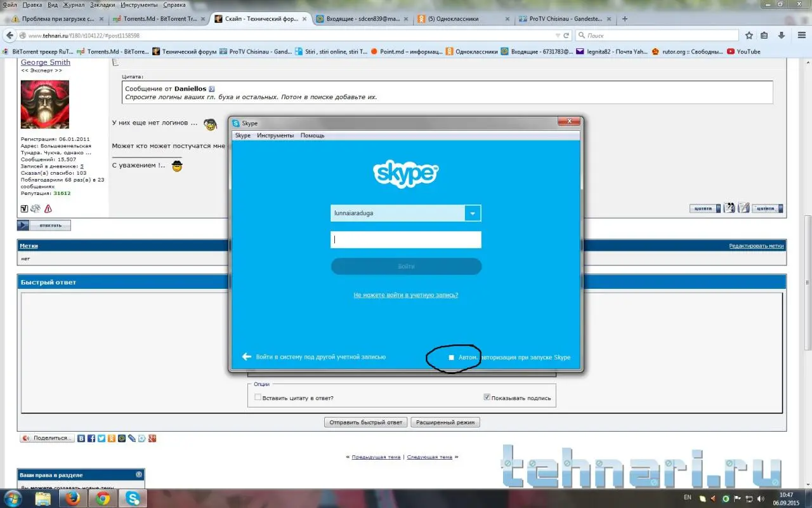Expand the Skype username dropdown arrow
Screen dimensions: 812x508
(x=473, y=213)
